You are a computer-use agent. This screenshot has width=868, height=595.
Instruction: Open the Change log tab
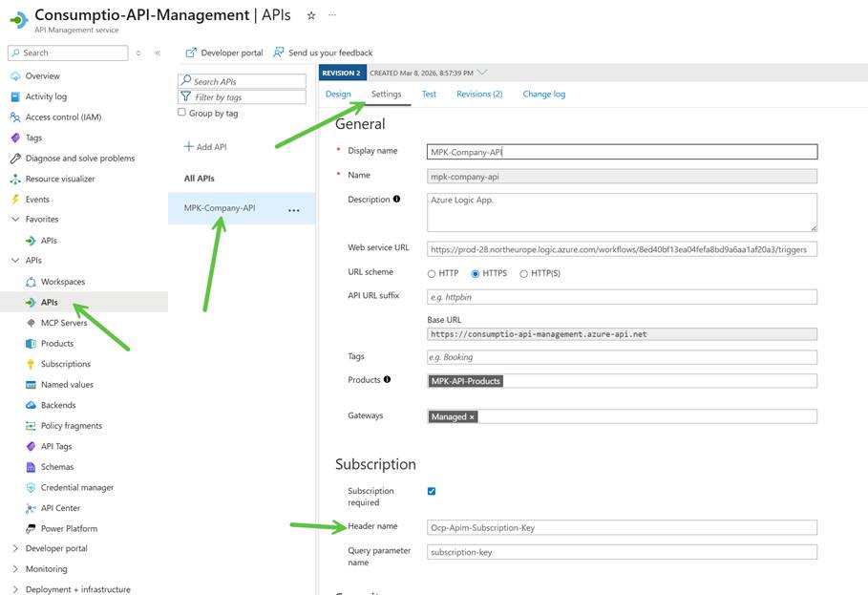[543, 95]
